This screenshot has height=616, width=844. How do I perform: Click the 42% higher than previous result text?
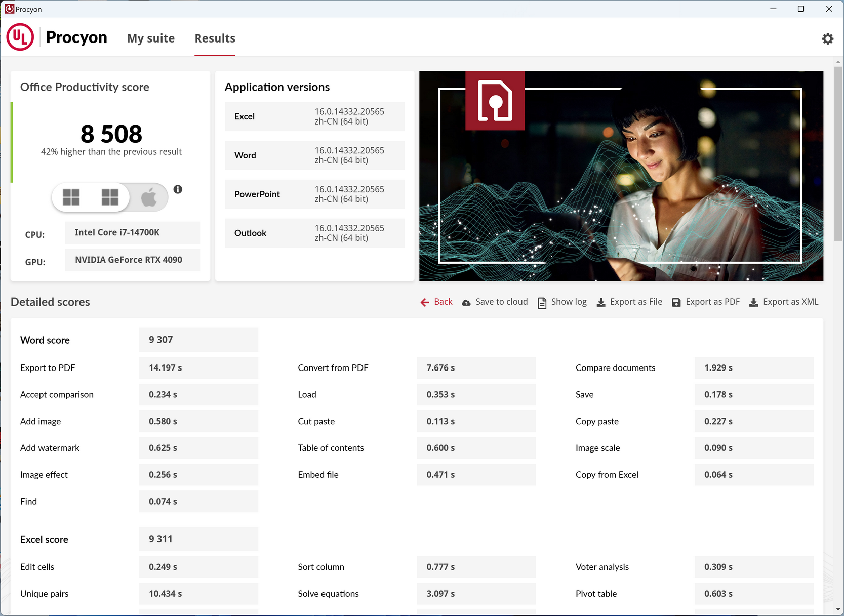click(x=111, y=152)
